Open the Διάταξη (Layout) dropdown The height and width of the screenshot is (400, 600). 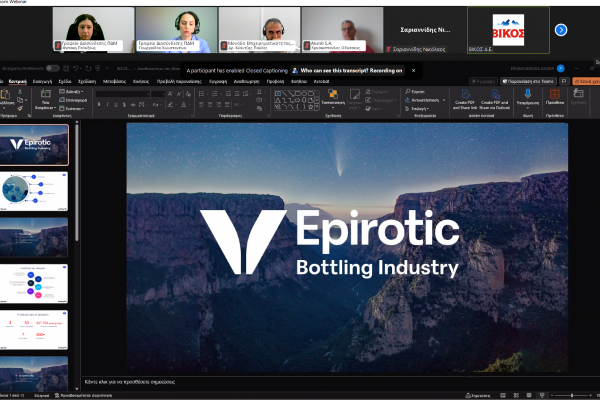coord(71,91)
